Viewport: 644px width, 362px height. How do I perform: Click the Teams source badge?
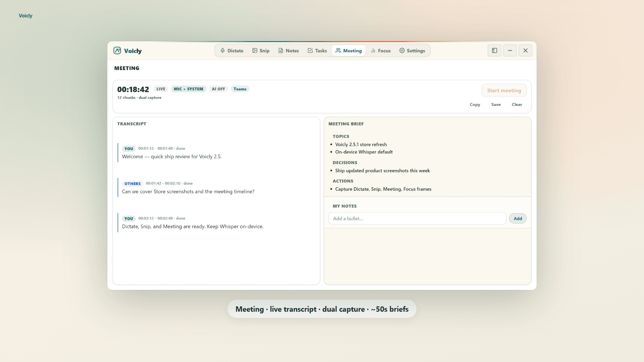(240, 89)
